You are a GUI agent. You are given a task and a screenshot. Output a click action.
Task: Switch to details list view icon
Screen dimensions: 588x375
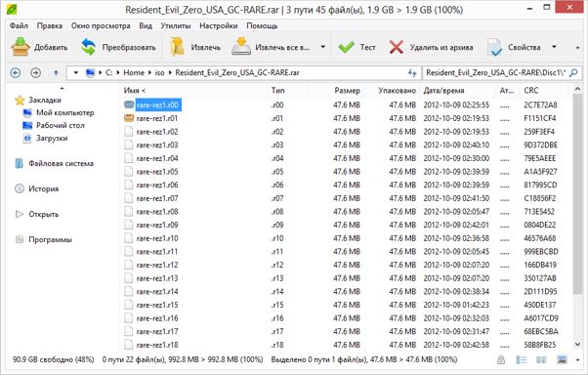click(522, 359)
